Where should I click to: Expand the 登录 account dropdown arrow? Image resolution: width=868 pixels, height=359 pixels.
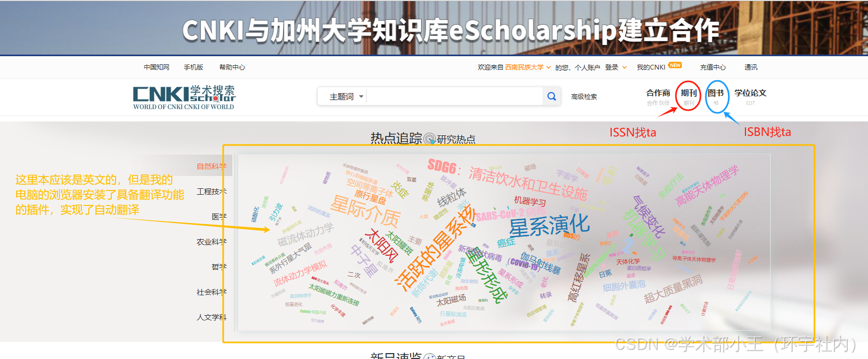coord(625,67)
